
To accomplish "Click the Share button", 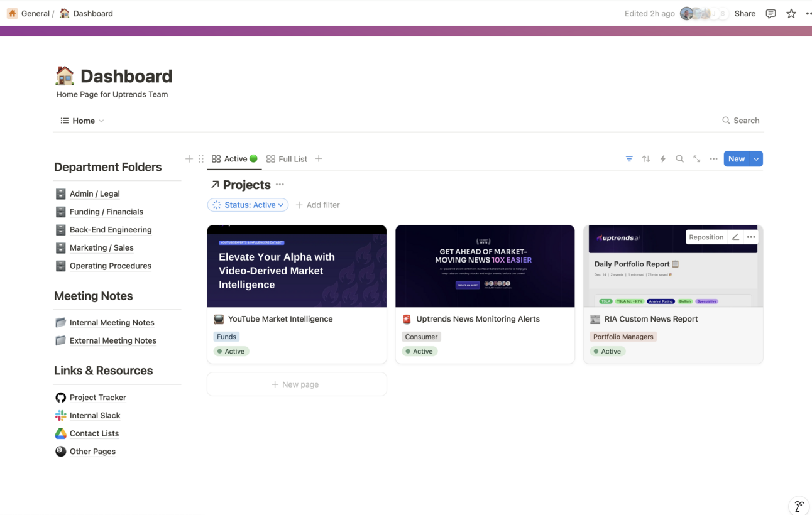I will [x=745, y=13].
